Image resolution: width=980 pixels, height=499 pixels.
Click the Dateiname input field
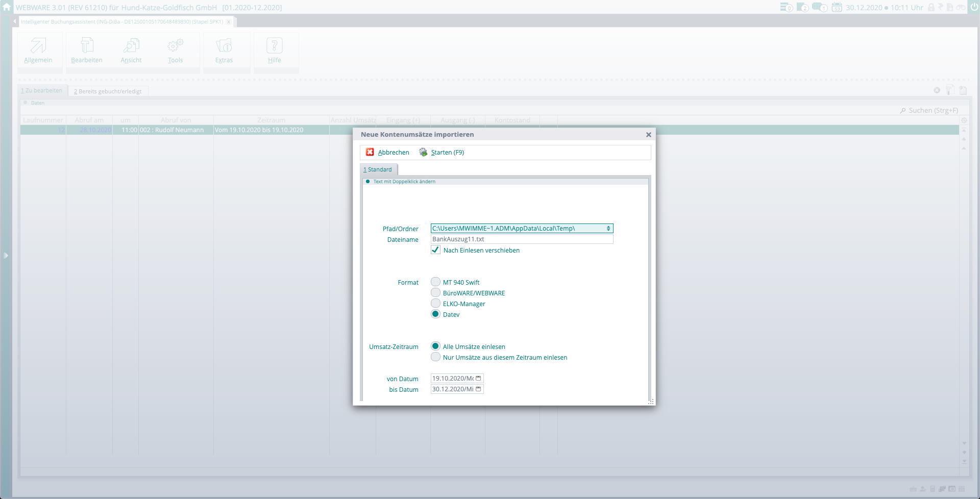pyautogui.click(x=521, y=239)
